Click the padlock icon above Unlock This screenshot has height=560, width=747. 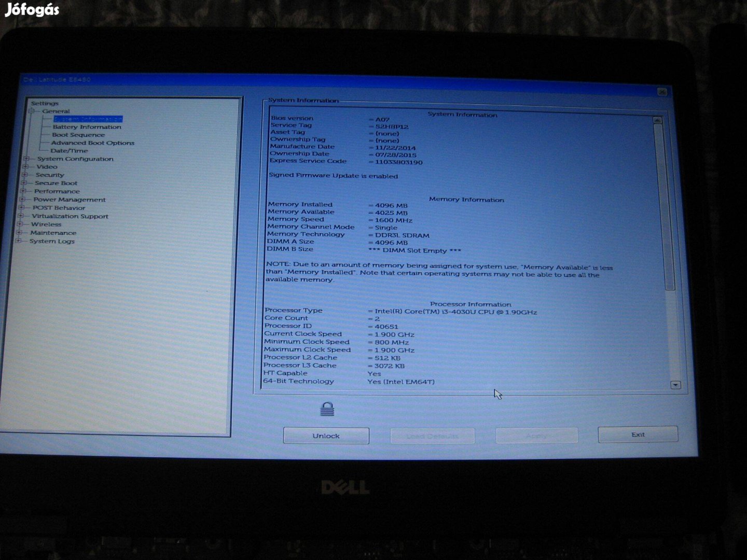pos(327,409)
